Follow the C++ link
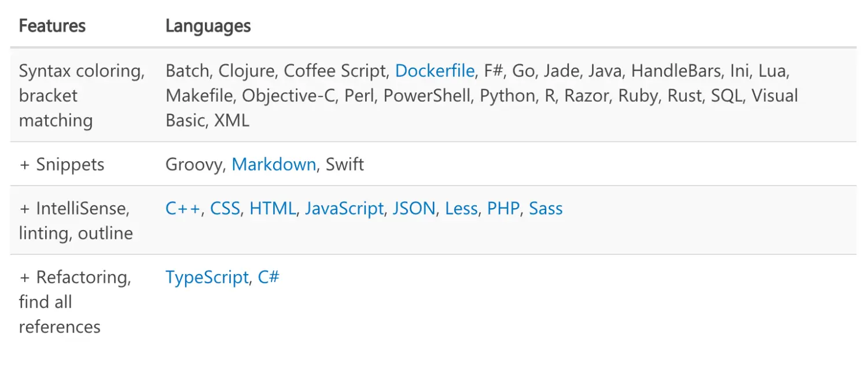 point(183,209)
